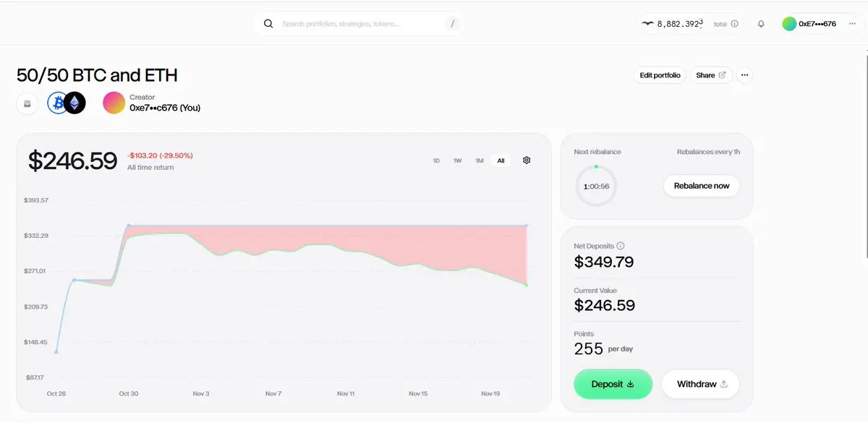
Task: Click the last green chart endpoint marker
Action: tap(527, 285)
